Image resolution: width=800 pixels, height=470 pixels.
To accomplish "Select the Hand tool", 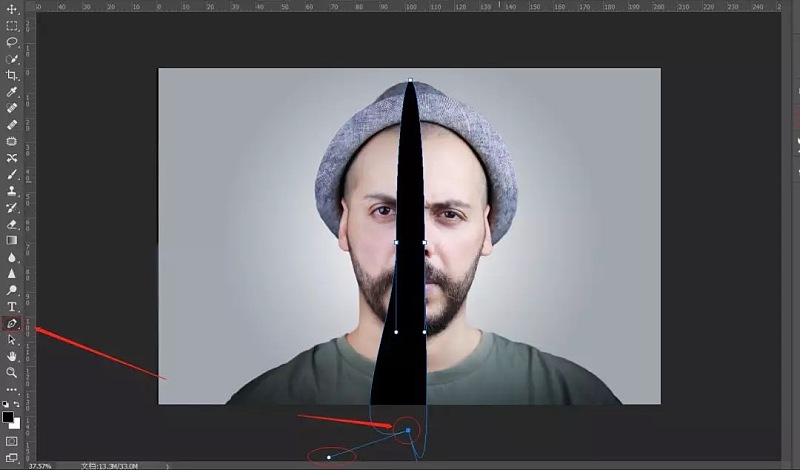I will pos(11,356).
